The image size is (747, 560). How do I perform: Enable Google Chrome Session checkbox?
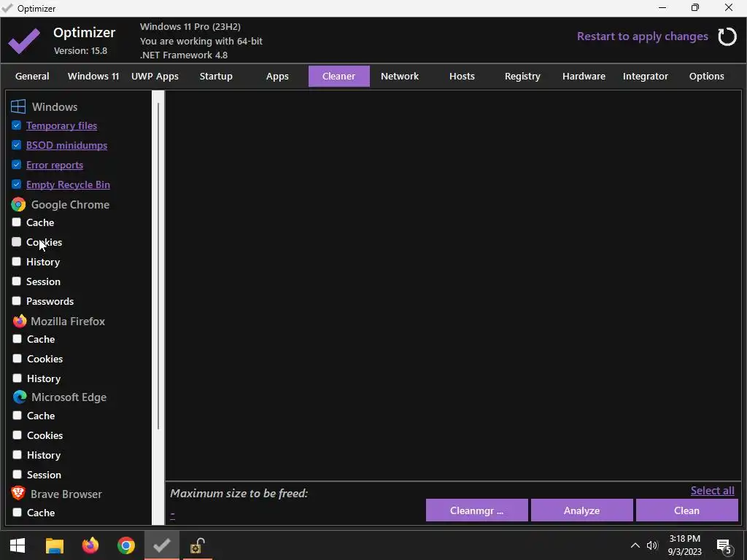tap(16, 281)
